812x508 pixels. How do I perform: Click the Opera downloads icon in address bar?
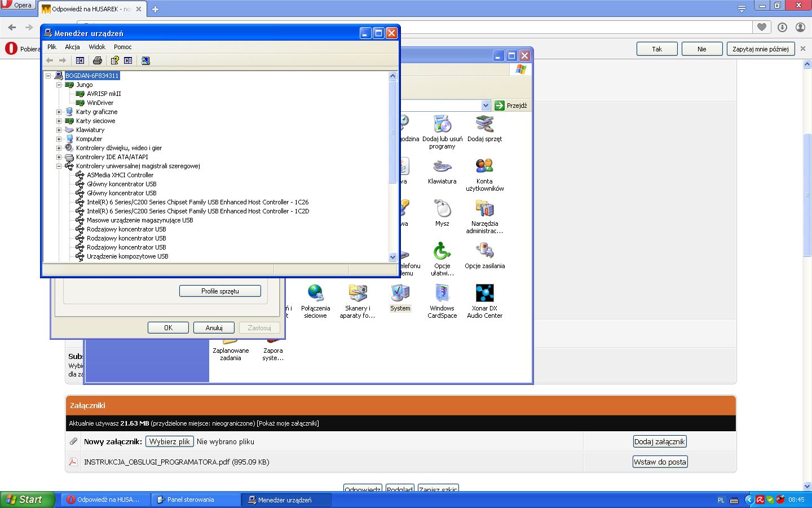tap(782, 27)
